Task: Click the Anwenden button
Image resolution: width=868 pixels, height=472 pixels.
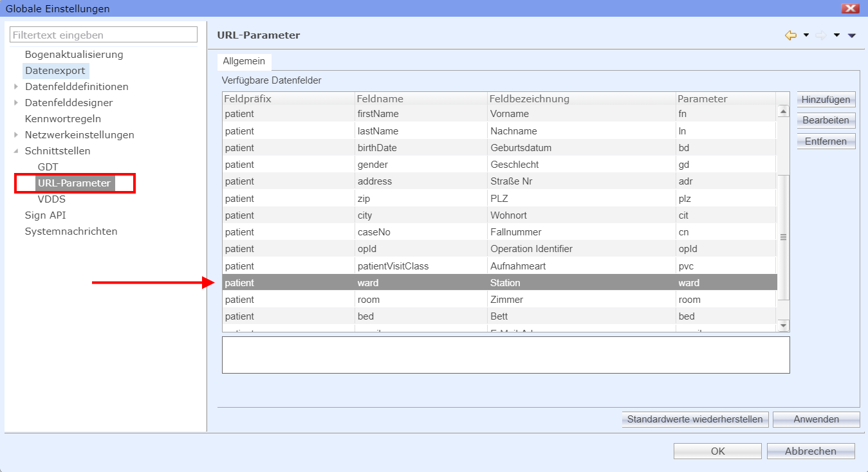Action: pos(817,419)
